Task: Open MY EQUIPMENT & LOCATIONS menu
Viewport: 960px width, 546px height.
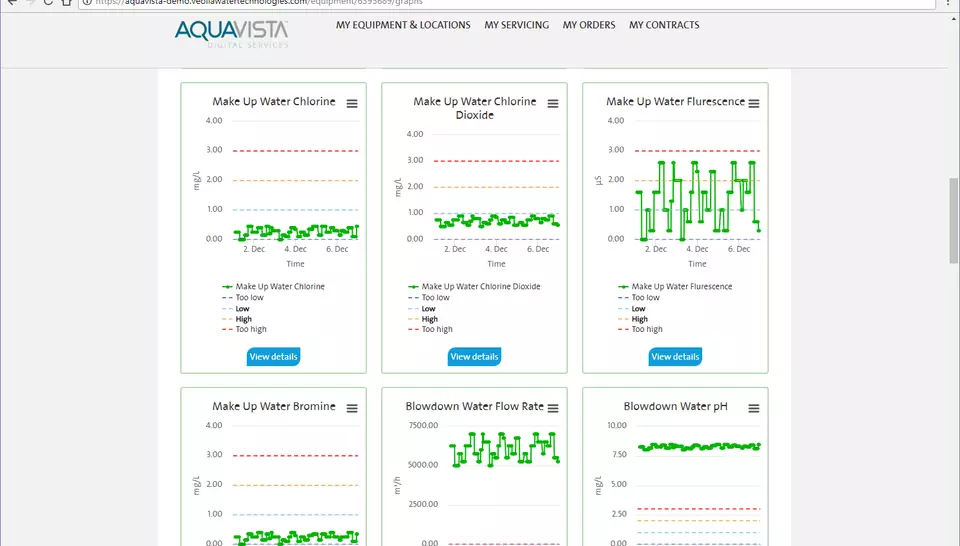Action: [403, 25]
